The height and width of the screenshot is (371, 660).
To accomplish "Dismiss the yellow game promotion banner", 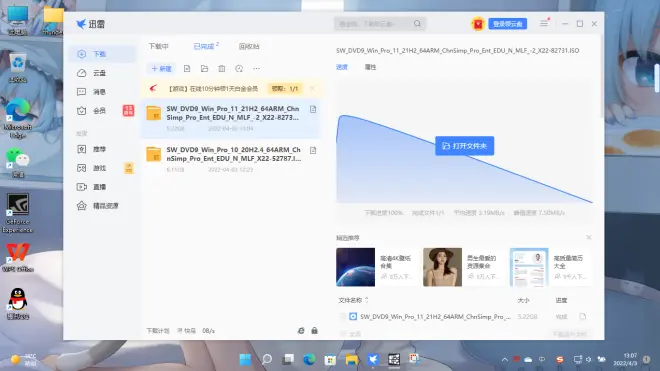I will click(x=312, y=88).
